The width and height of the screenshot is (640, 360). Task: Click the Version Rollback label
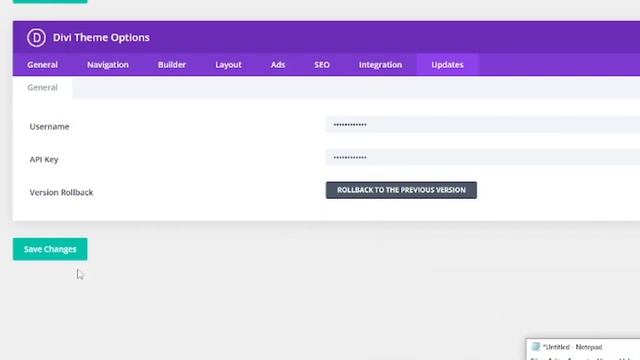click(x=61, y=192)
